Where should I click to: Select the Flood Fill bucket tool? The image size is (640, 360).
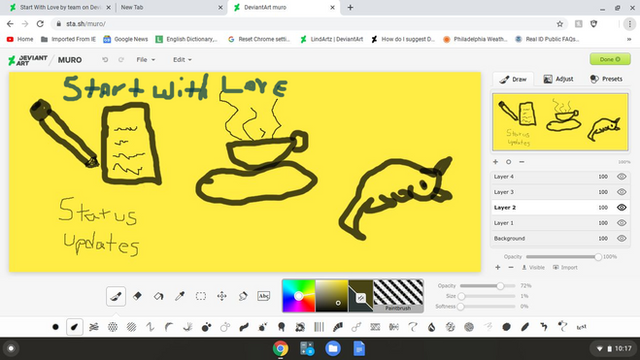[158, 296]
